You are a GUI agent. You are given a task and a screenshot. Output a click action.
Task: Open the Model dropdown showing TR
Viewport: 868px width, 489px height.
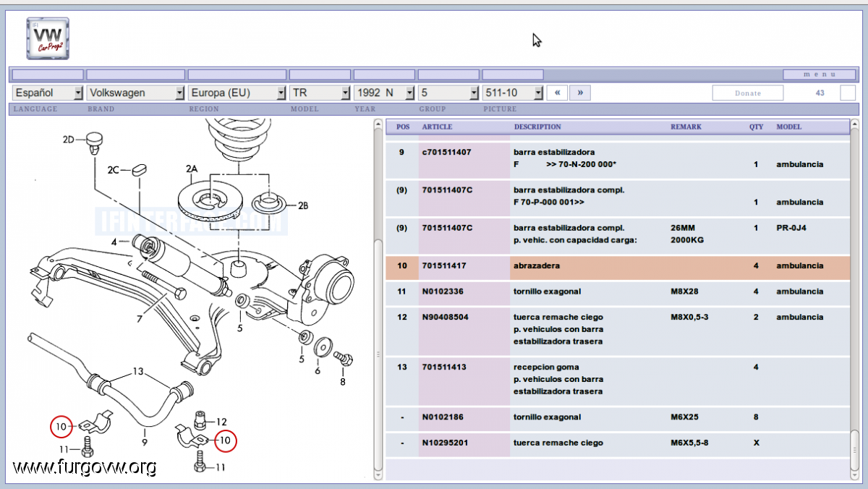point(320,93)
